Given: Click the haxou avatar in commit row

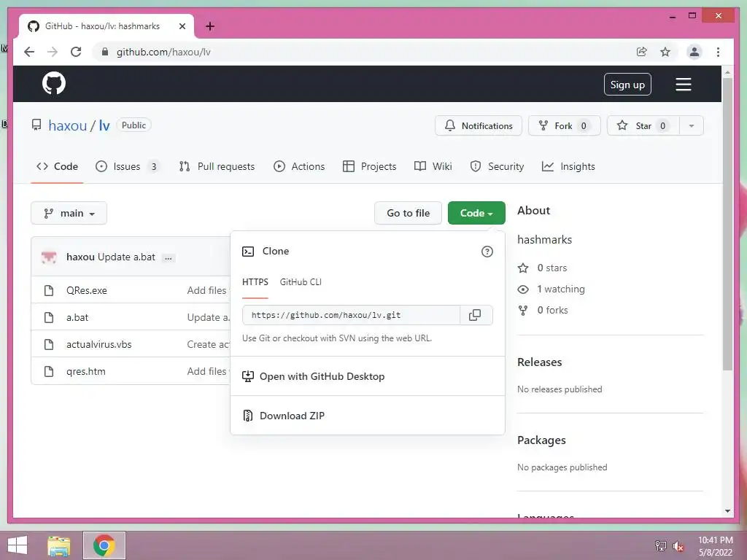Looking at the screenshot, I should [x=49, y=257].
